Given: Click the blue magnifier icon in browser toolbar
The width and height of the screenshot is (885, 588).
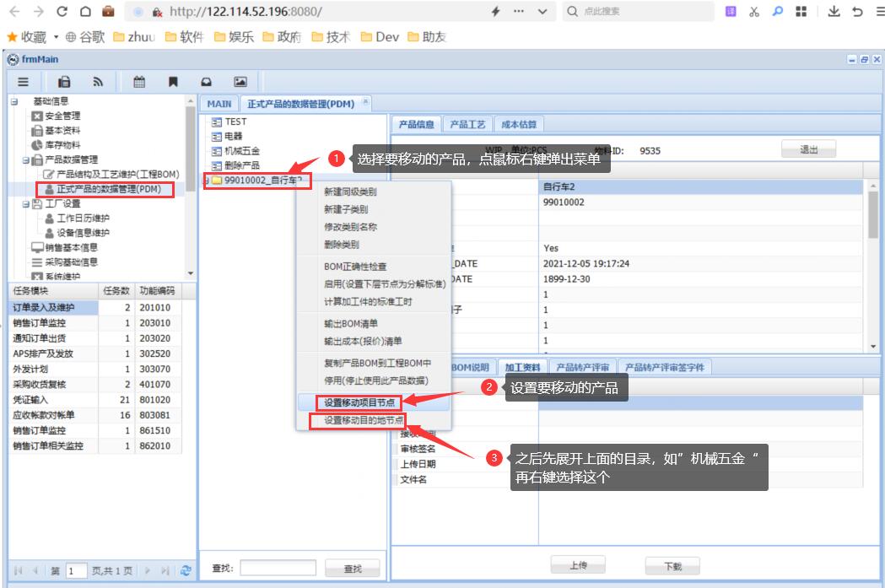Looking at the screenshot, I should tap(778, 11).
